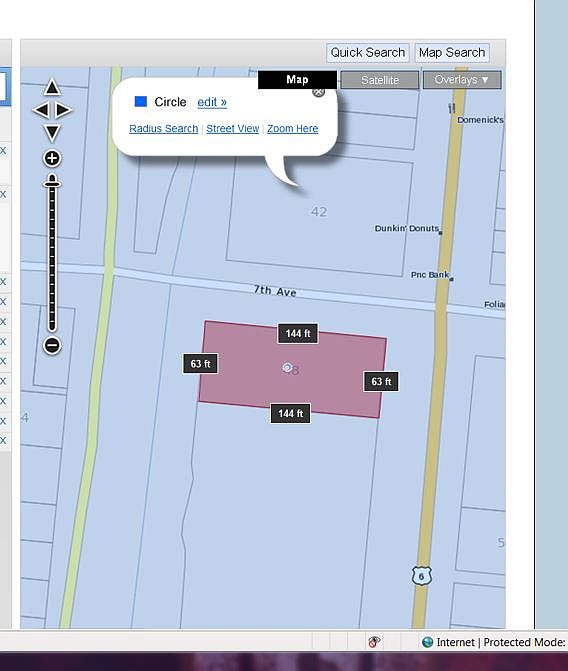Click the blue Circle color swatch
The width and height of the screenshot is (568, 671).
pos(141,101)
